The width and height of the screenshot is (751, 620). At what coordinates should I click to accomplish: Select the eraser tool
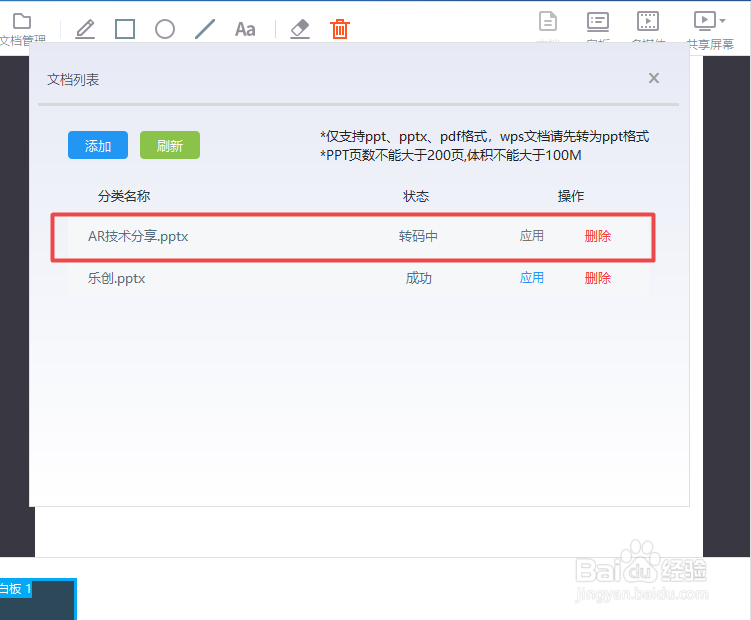coord(300,29)
